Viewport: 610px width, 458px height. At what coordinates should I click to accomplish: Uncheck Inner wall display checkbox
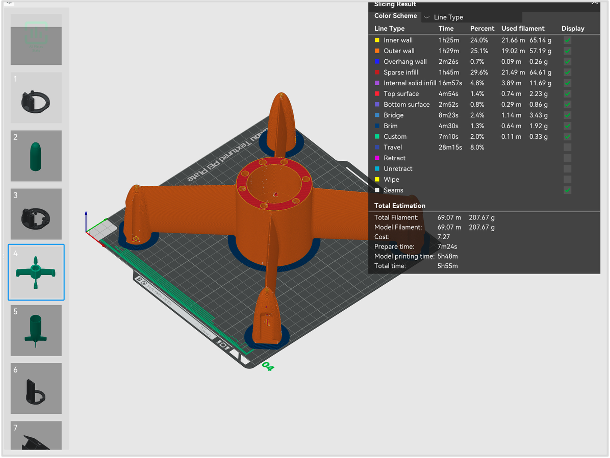click(568, 40)
